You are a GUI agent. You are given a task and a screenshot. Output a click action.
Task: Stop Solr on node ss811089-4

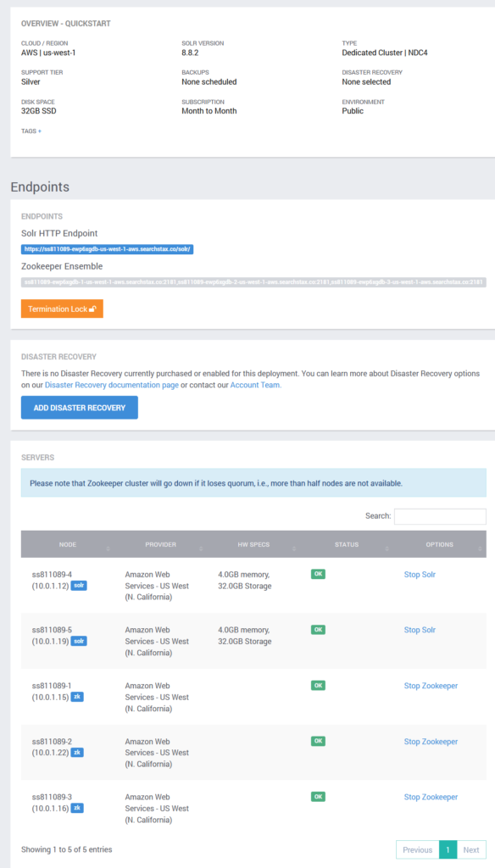point(420,575)
